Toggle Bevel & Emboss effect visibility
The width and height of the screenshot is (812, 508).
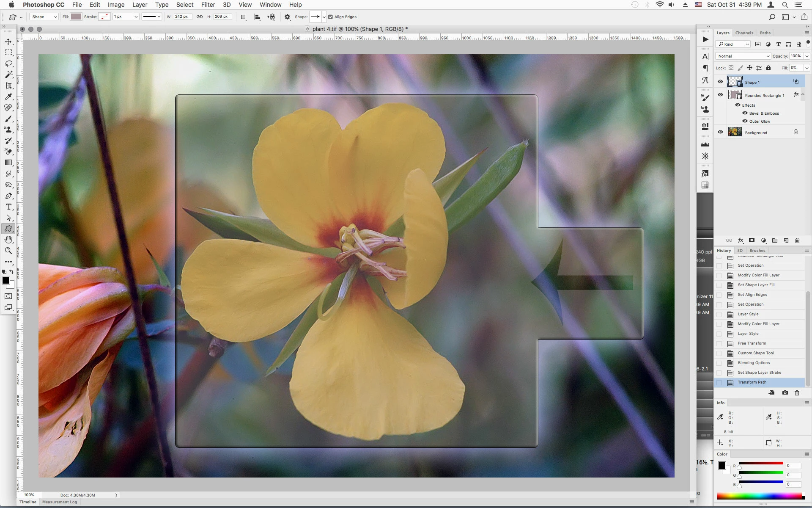click(x=745, y=113)
